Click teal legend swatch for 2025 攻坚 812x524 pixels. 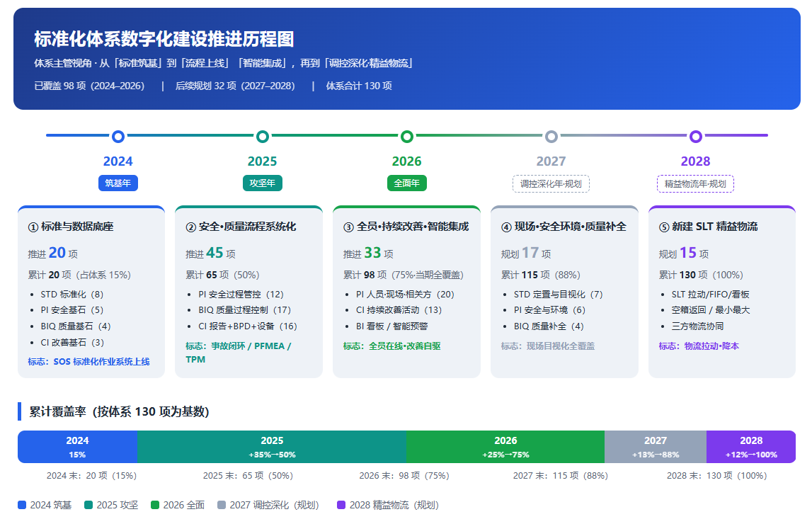[x=88, y=505]
